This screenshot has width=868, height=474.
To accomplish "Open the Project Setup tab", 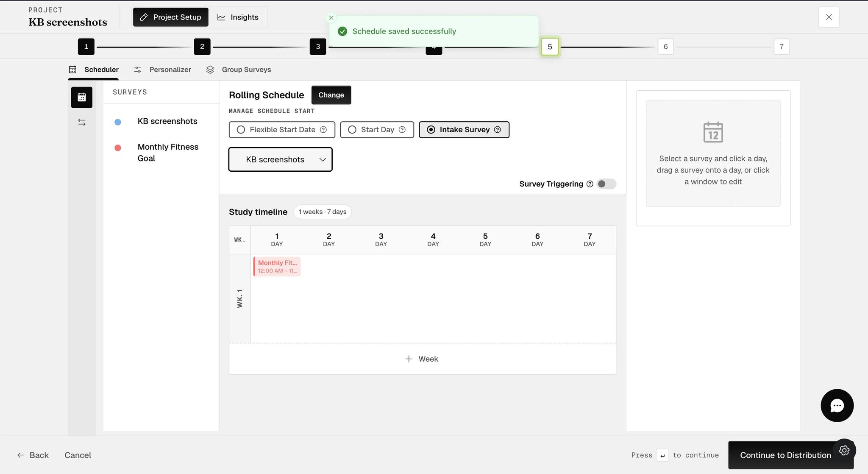I will (171, 17).
